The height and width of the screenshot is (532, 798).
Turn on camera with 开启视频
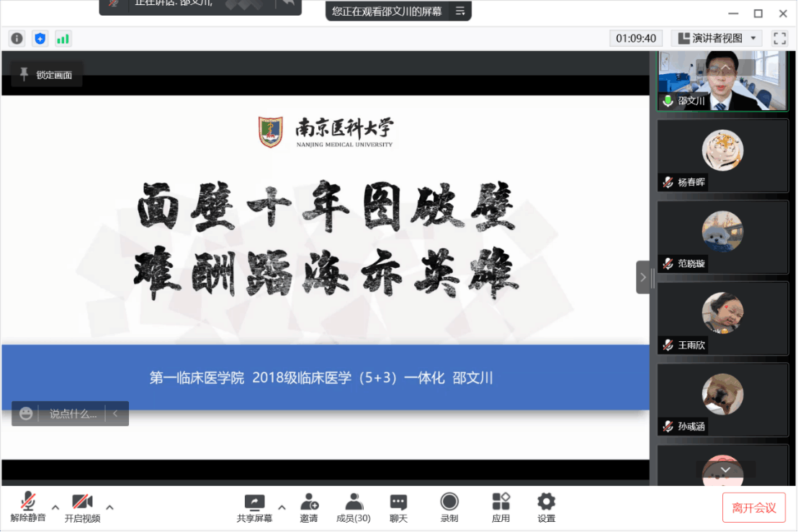(x=82, y=508)
